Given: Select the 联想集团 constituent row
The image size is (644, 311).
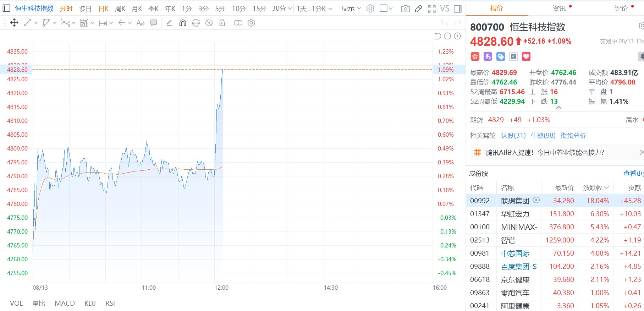Looking at the screenshot, I should pyautogui.click(x=555, y=201).
